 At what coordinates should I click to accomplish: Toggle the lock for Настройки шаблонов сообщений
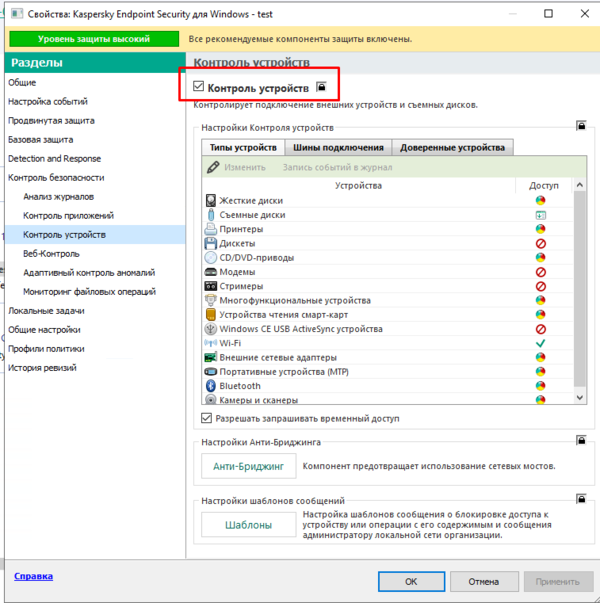tap(581, 499)
